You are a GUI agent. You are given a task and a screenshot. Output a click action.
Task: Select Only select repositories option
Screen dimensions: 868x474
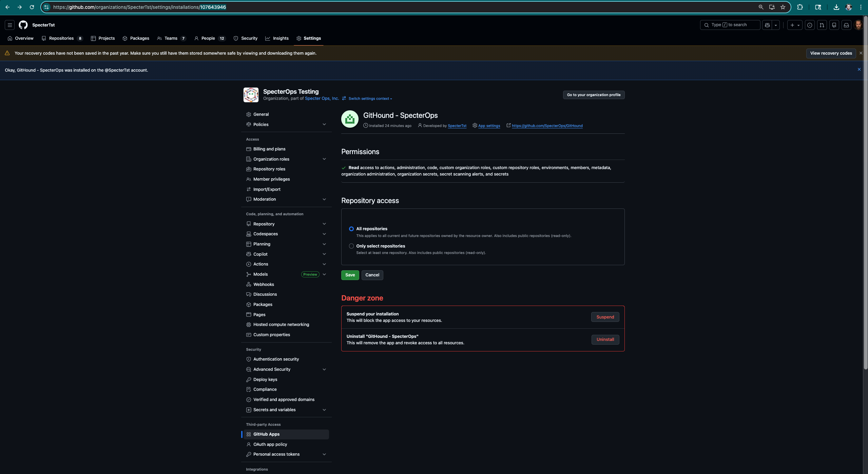[351, 246]
